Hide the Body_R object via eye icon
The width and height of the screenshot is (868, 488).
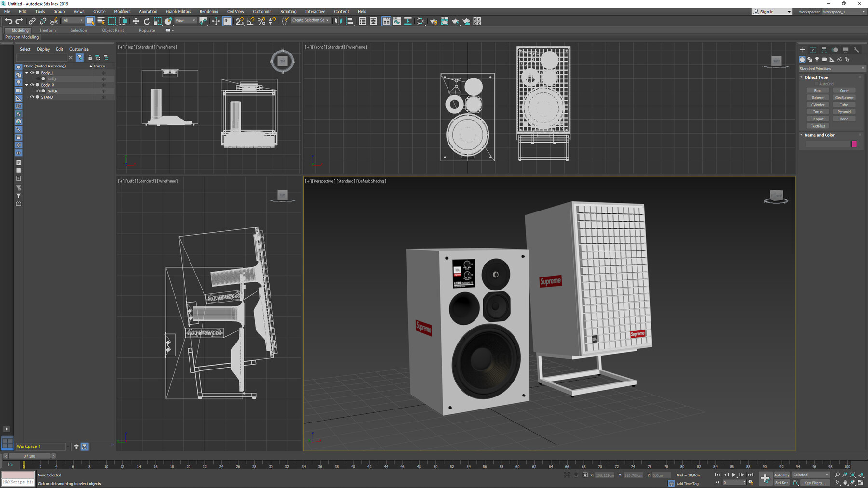coord(32,85)
